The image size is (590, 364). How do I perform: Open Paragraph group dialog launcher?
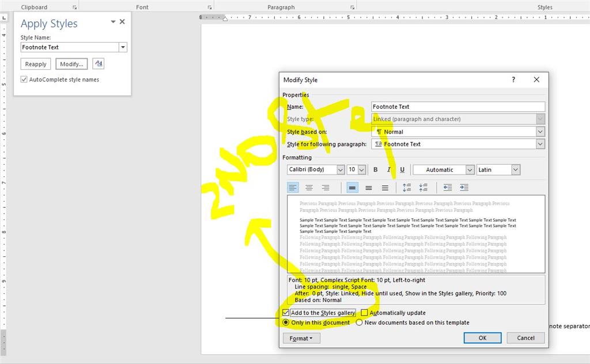point(352,7)
